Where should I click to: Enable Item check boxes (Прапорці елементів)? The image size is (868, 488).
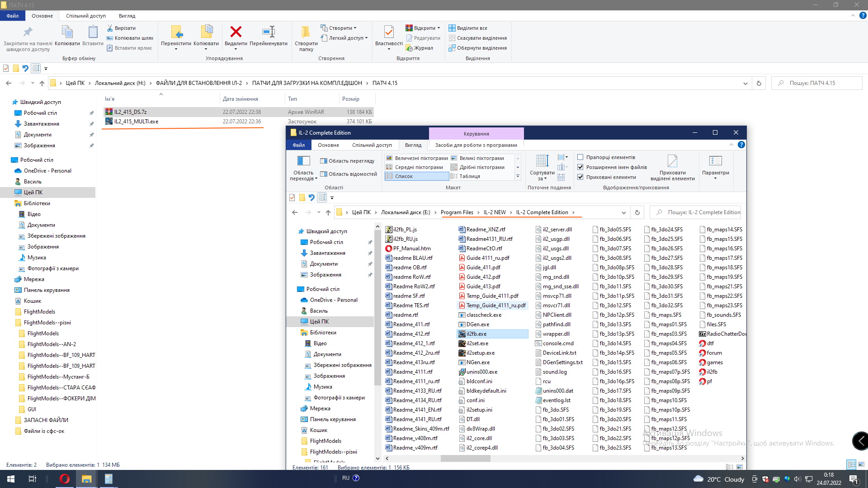click(x=580, y=157)
